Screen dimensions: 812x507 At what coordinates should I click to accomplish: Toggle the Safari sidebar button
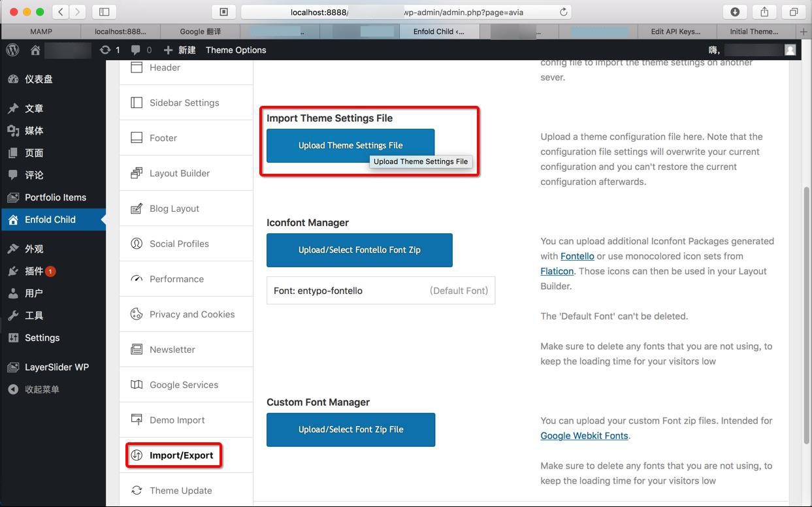(x=104, y=12)
